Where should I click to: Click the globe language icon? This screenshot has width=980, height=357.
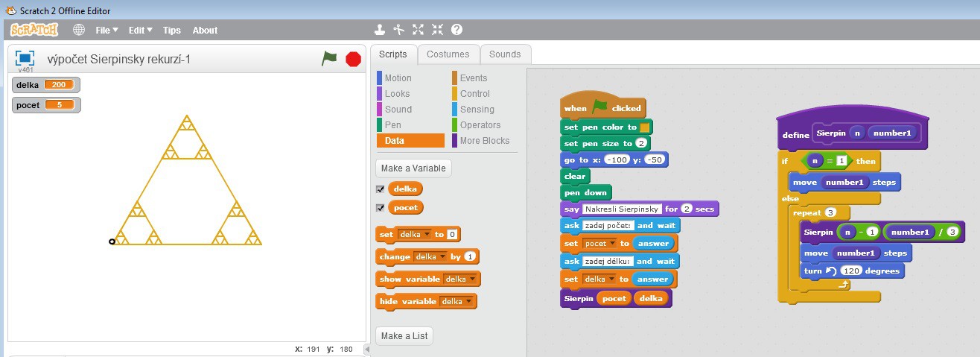point(79,30)
